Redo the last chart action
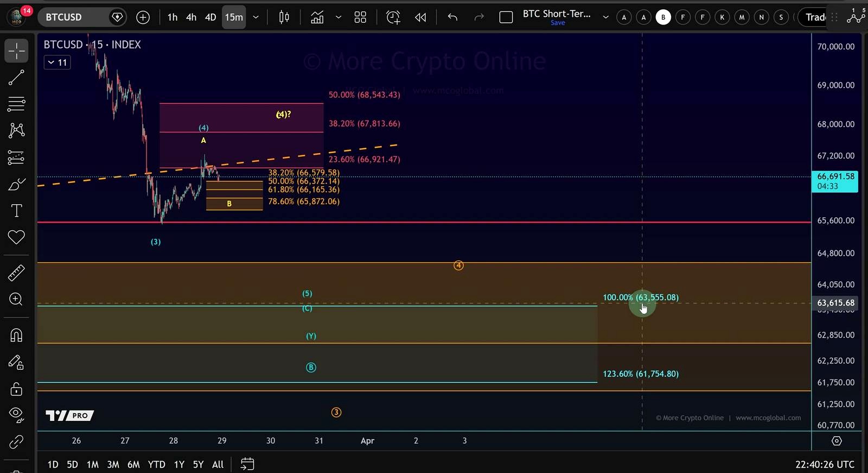The width and height of the screenshot is (868, 473). [x=478, y=17]
